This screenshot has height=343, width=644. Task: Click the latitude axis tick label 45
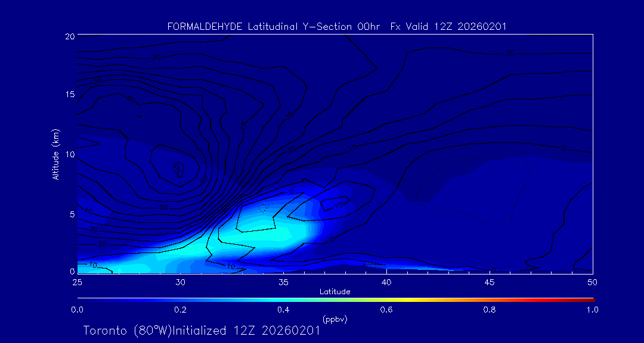point(489,282)
